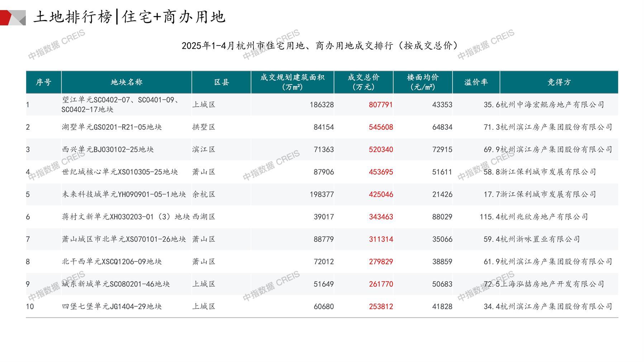Select the 溢价率 column header
This screenshot has width=644, height=362.
coord(476,82)
